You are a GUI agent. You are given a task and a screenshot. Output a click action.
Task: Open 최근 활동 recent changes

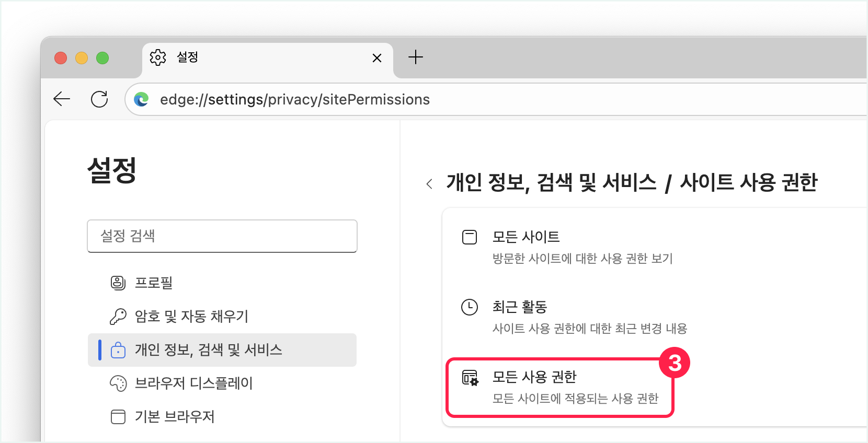point(520,307)
